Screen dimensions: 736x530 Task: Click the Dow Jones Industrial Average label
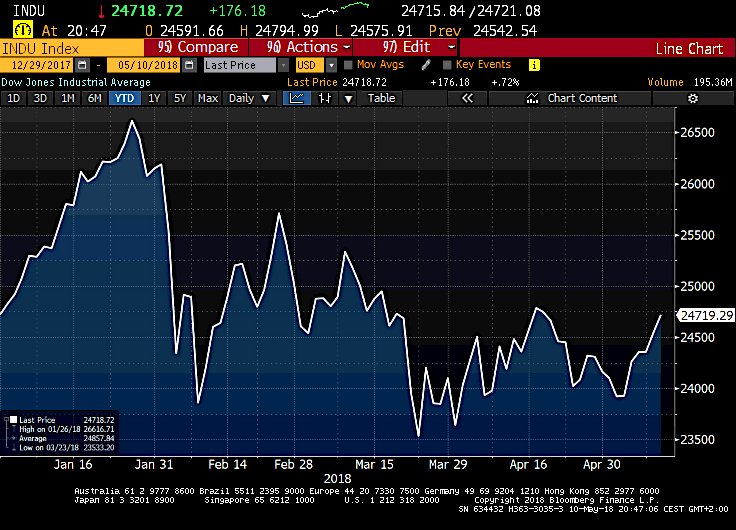(x=76, y=82)
